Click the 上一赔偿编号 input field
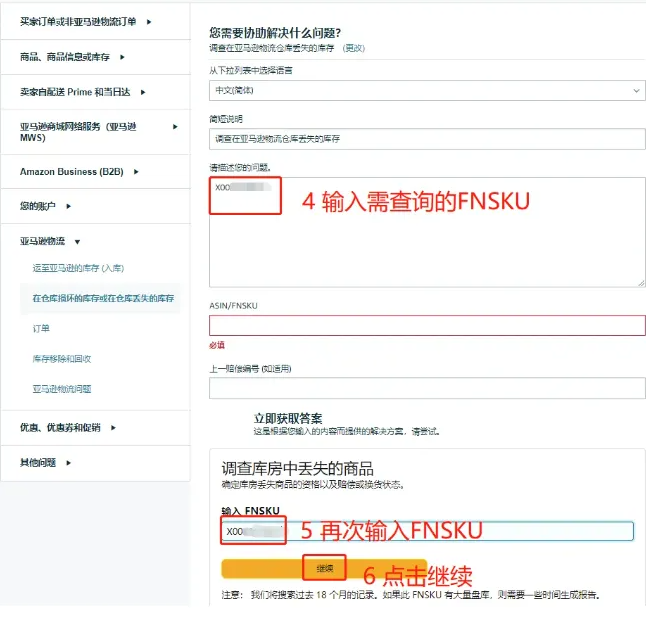 tap(427, 389)
